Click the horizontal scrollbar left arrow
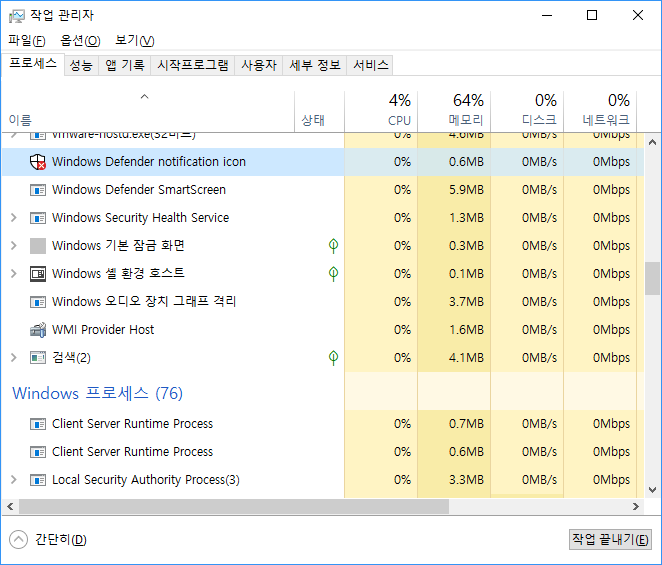Image resolution: width=662 pixels, height=565 pixels. click(10, 506)
